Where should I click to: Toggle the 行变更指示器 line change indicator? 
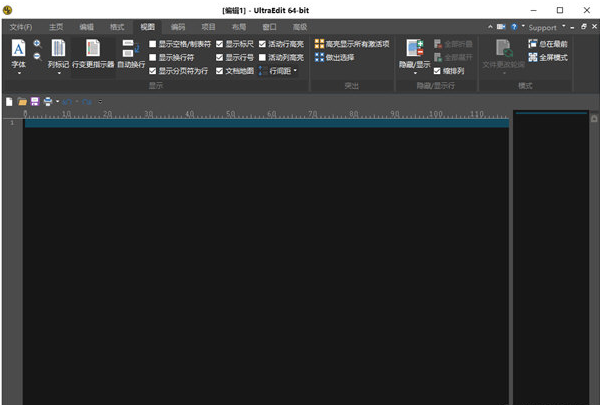pos(93,54)
